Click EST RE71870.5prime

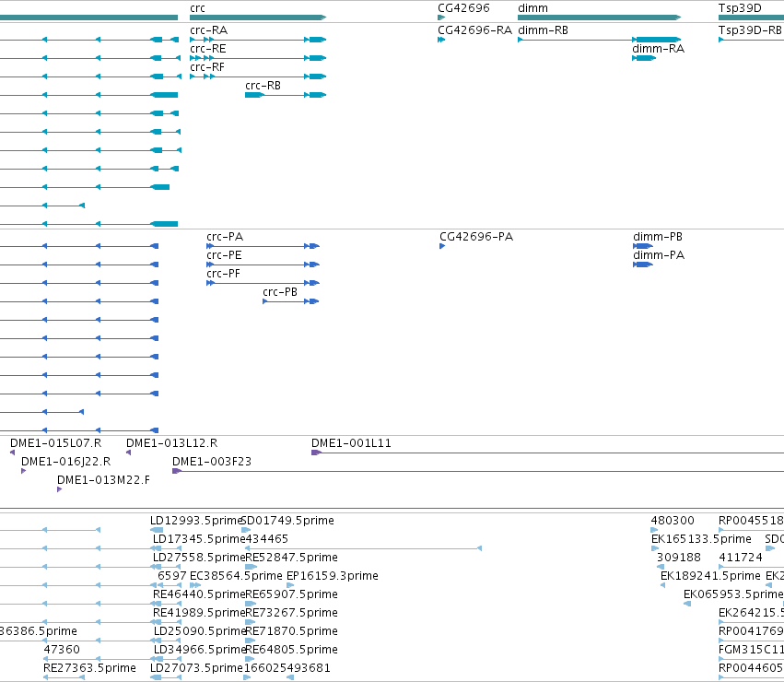click(x=291, y=631)
